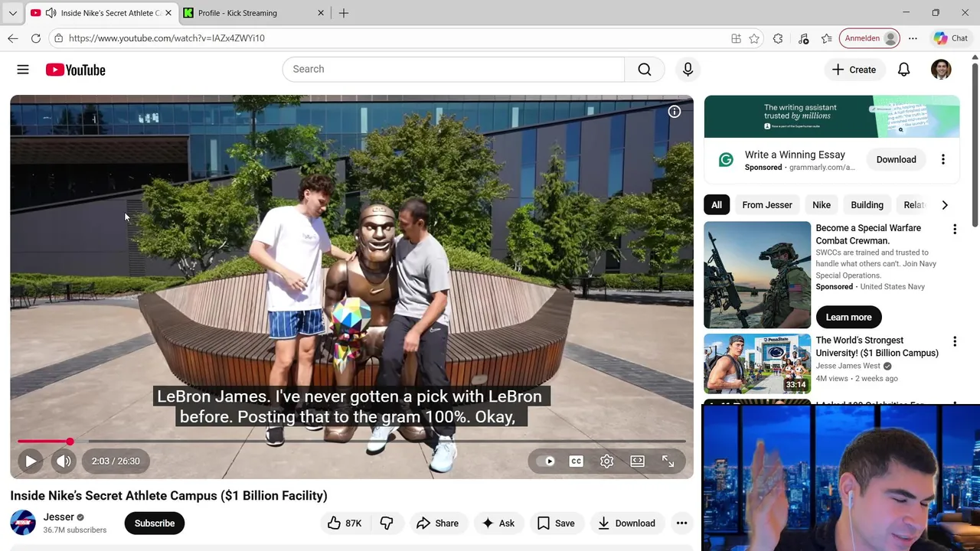980x551 pixels.
Task: Save video to a playlist
Action: pyautogui.click(x=556, y=523)
